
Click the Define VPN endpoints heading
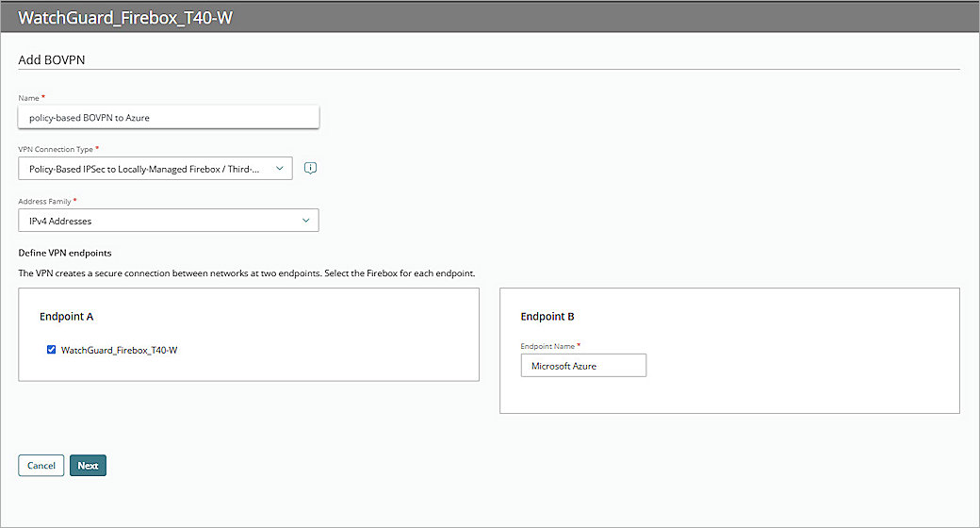point(65,253)
